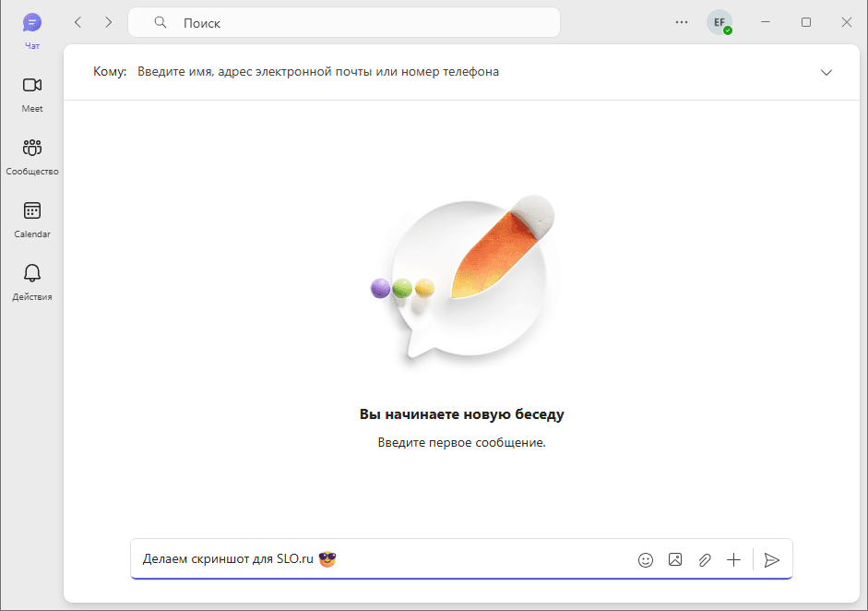Close the Teams window
The width and height of the screenshot is (868, 611).
tap(847, 22)
